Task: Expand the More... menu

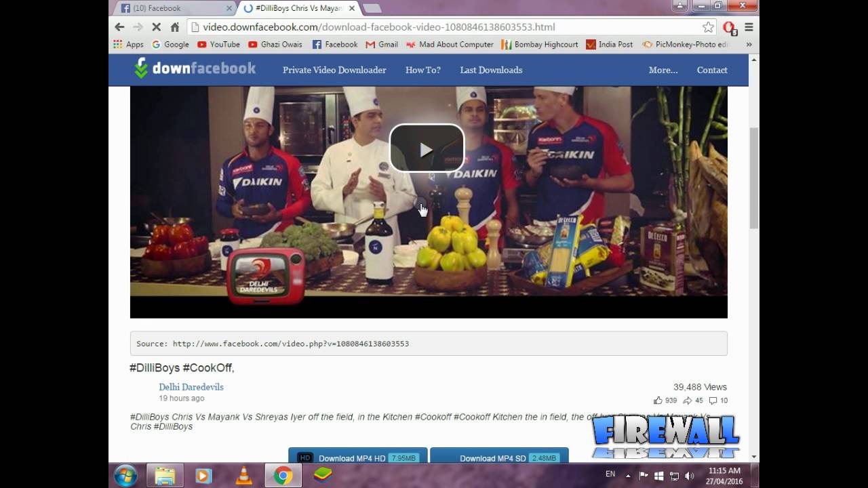Action: [x=663, y=70]
